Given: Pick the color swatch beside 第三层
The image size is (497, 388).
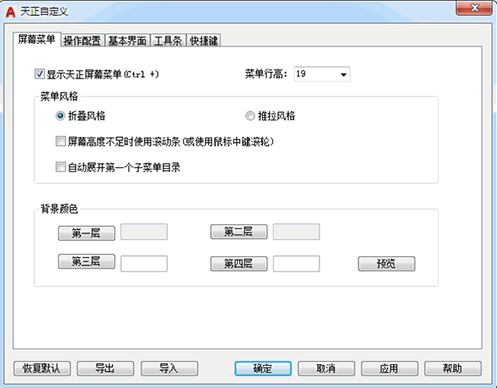Looking at the screenshot, I should coord(144,264).
